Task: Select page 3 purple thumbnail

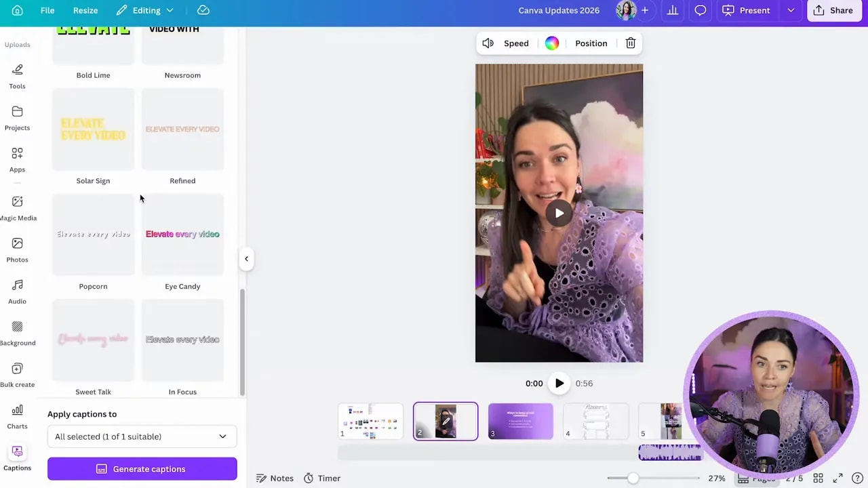Action: [x=520, y=422]
